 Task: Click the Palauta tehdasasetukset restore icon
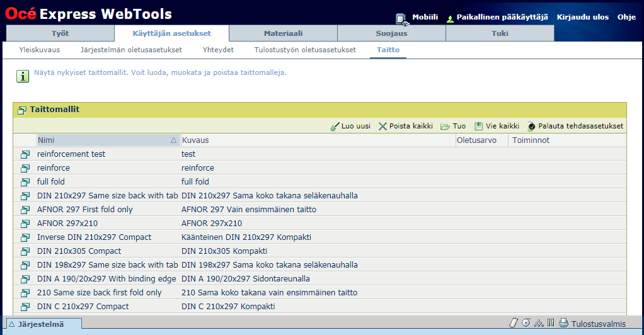point(531,127)
